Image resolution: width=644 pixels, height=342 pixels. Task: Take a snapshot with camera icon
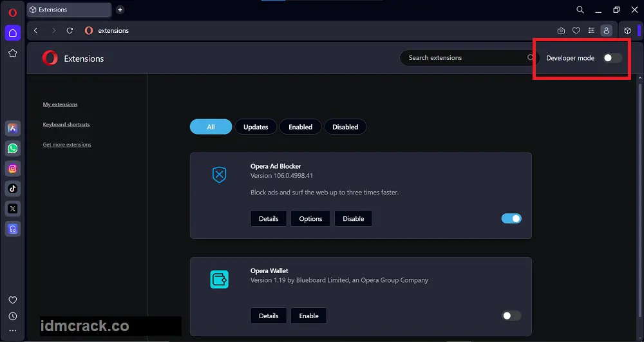pos(561,30)
